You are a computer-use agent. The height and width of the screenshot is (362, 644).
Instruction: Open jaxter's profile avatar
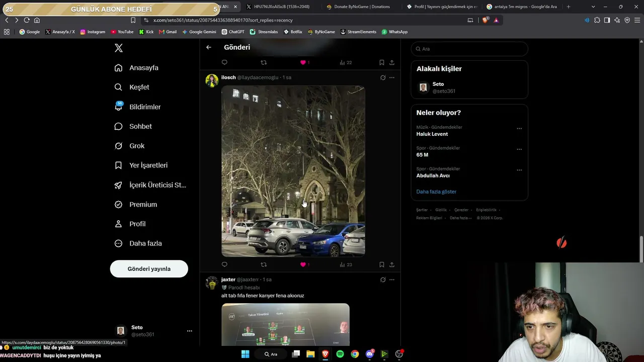click(x=212, y=283)
